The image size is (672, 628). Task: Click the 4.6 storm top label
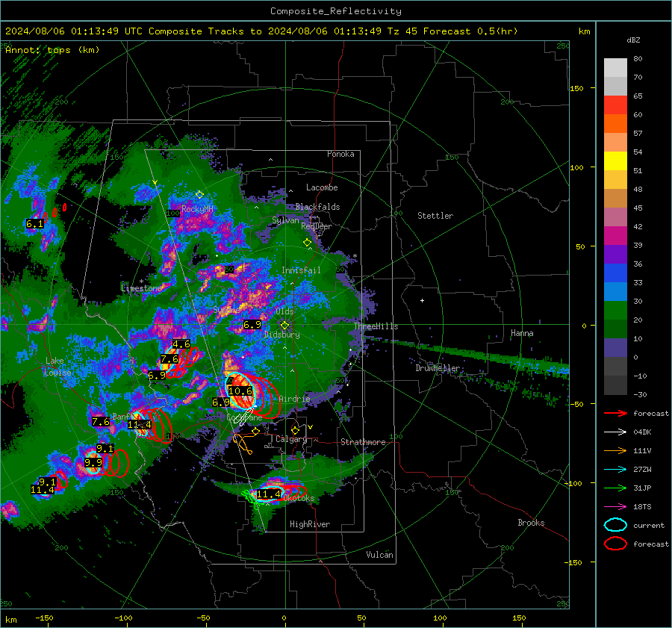pos(181,344)
